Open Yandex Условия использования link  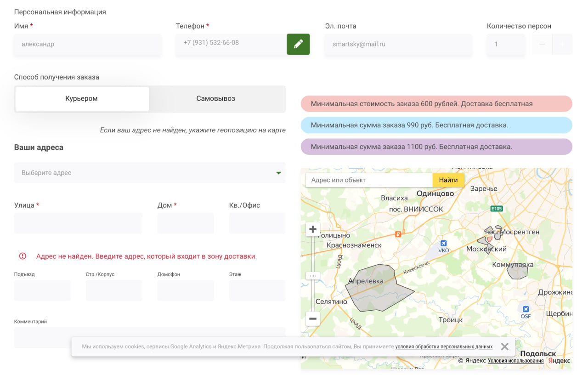pos(515,361)
